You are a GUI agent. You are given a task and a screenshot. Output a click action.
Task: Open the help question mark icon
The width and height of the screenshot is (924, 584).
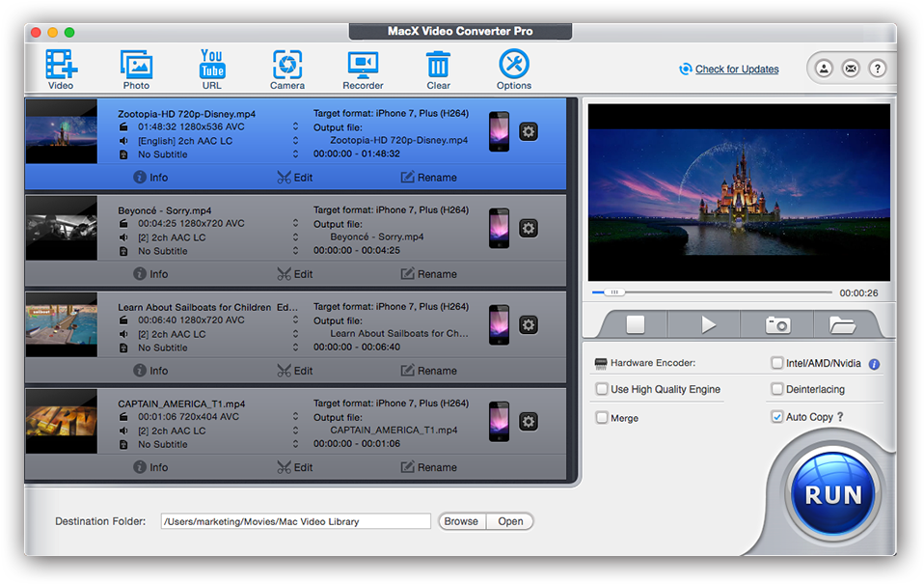pyautogui.click(x=878, y=70)
